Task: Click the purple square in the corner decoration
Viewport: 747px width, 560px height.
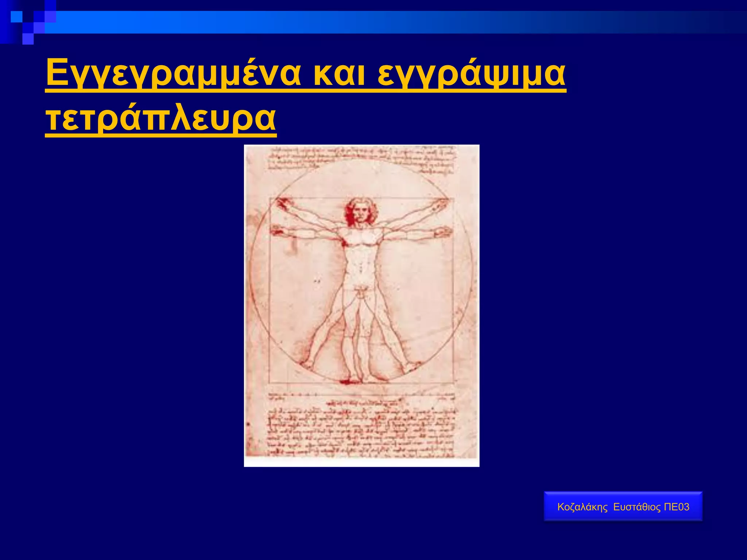Action: 50,16
